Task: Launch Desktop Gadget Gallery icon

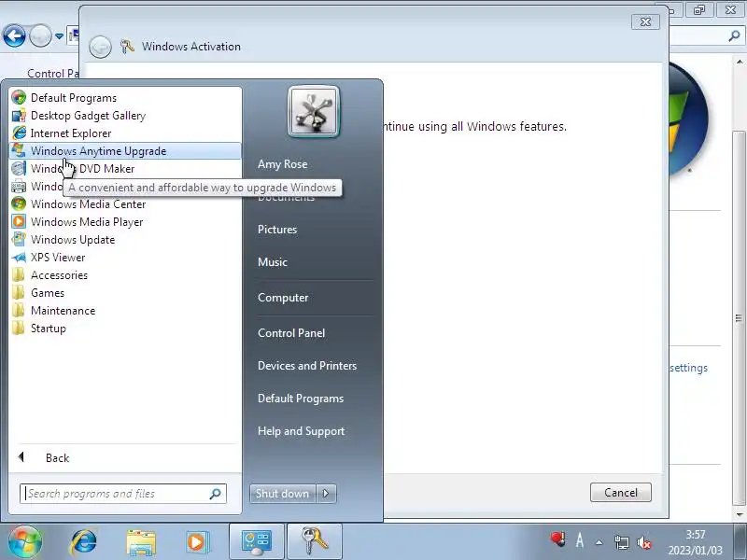Action: (19, 115)
